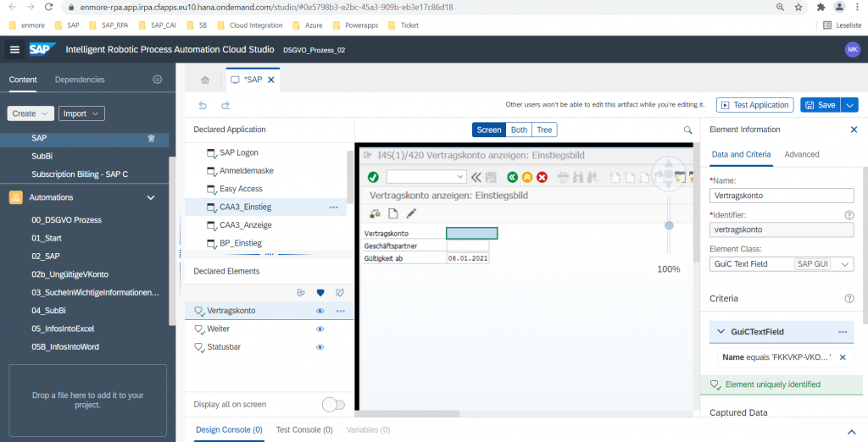Viewport: 868px width, 442px height.
Task: Open GuiCTextField criteria more options
Action: [843, 332]
